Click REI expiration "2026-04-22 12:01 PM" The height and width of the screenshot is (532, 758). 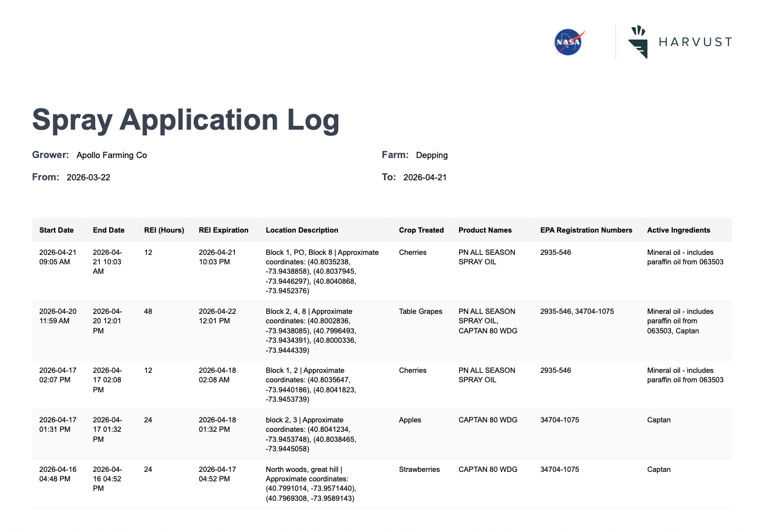pos(218,316)
